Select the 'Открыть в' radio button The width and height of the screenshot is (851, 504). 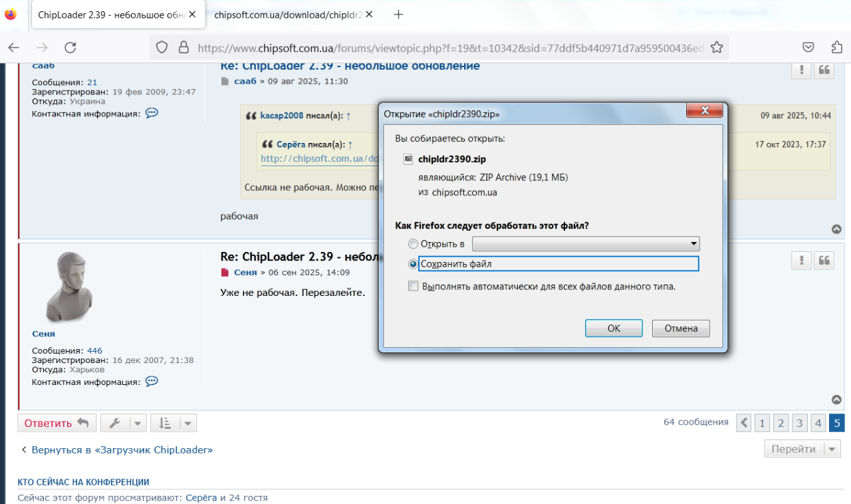414,244
